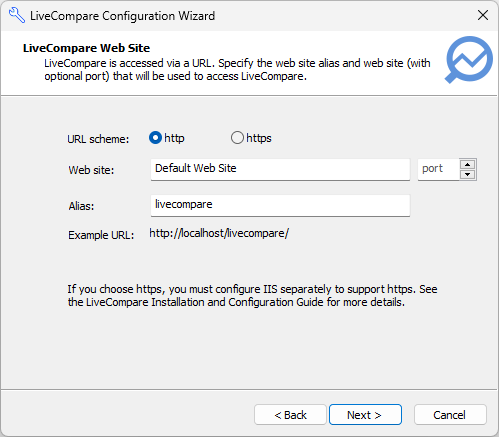Image resolution: width=499 pixels, height=437 pixels.
Task: Cancel the configuration wizard
Action: point(450,415)
